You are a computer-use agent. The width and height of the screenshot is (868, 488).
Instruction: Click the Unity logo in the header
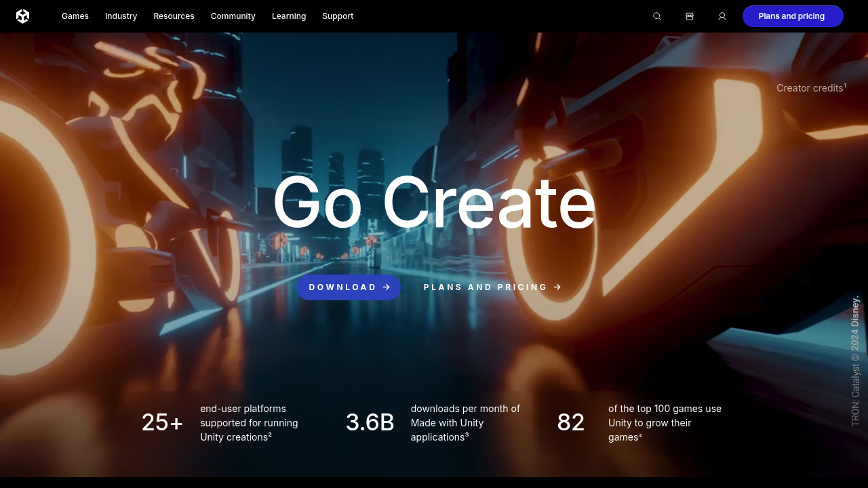[x=23, y=16]
